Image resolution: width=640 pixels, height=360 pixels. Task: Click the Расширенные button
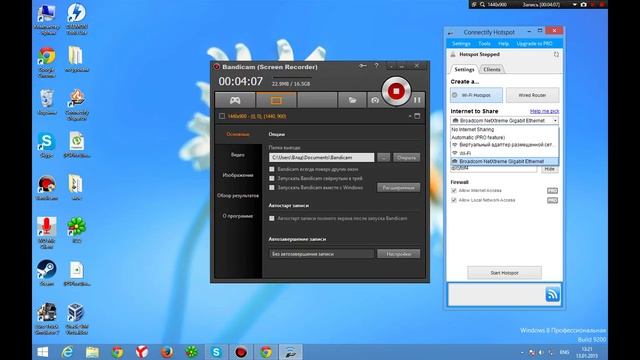399,188
